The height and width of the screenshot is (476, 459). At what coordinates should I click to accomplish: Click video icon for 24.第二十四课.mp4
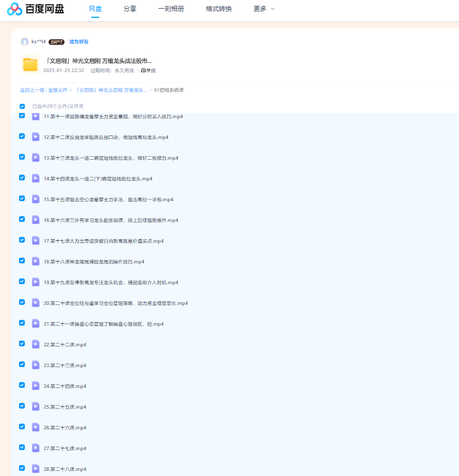click(x=36, y=386)
